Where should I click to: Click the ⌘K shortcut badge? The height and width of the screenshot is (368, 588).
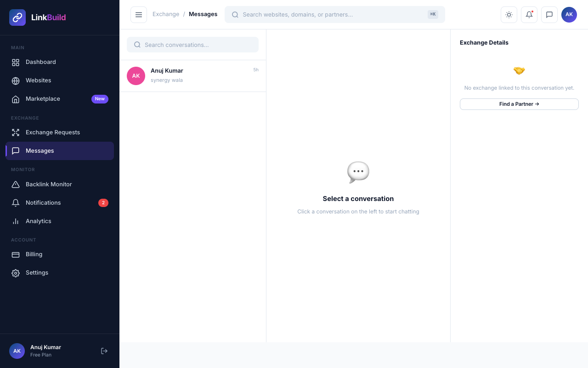pos(433,15)
